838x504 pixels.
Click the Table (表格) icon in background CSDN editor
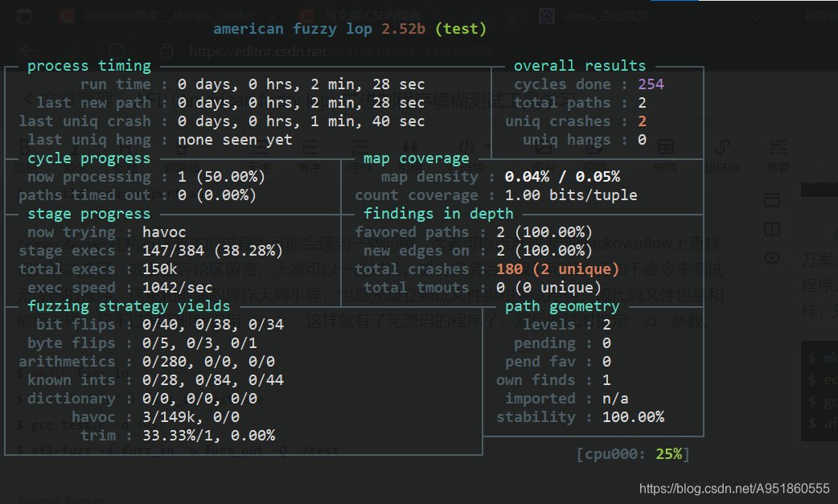[665, 147]
